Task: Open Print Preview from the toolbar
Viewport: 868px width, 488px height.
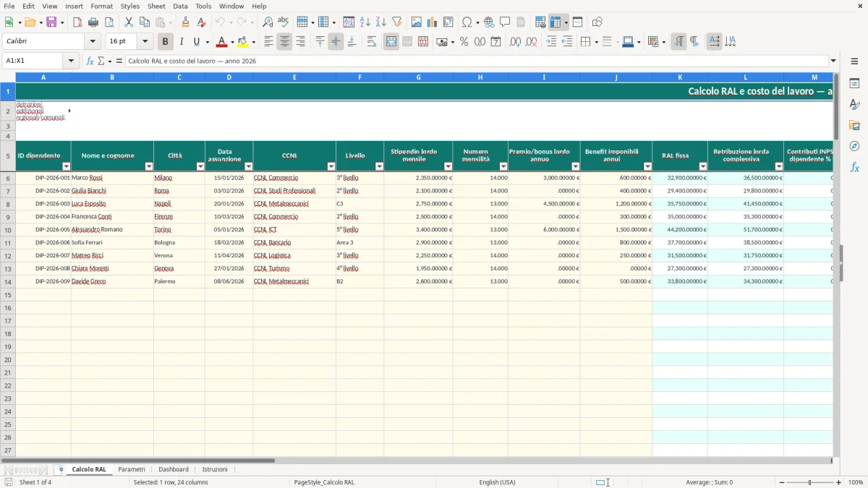Action: [109, 22]
